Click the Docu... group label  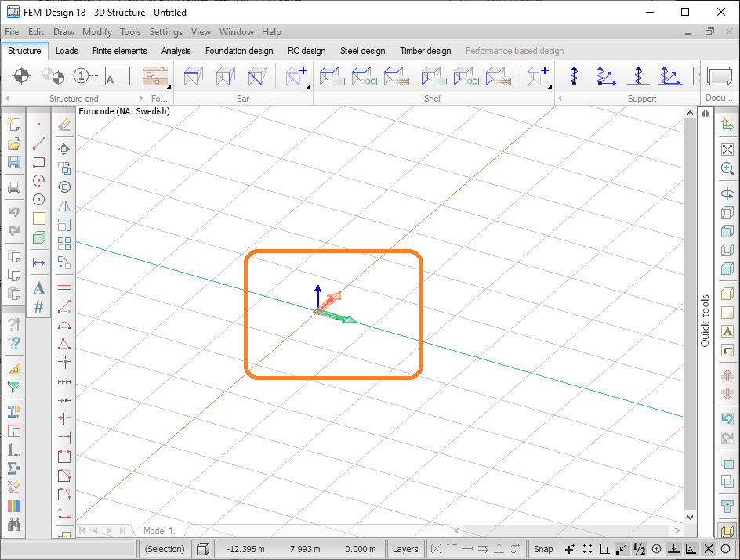pos(719,98)
